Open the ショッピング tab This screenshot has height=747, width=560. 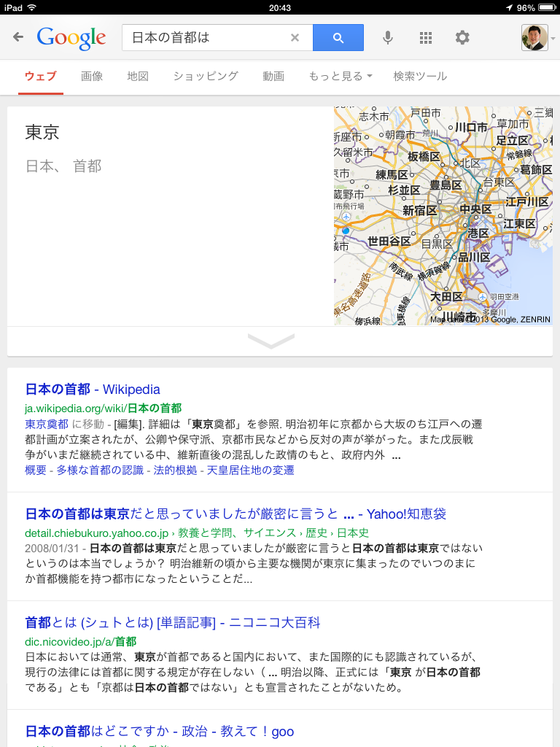click(x=206, y=76)
